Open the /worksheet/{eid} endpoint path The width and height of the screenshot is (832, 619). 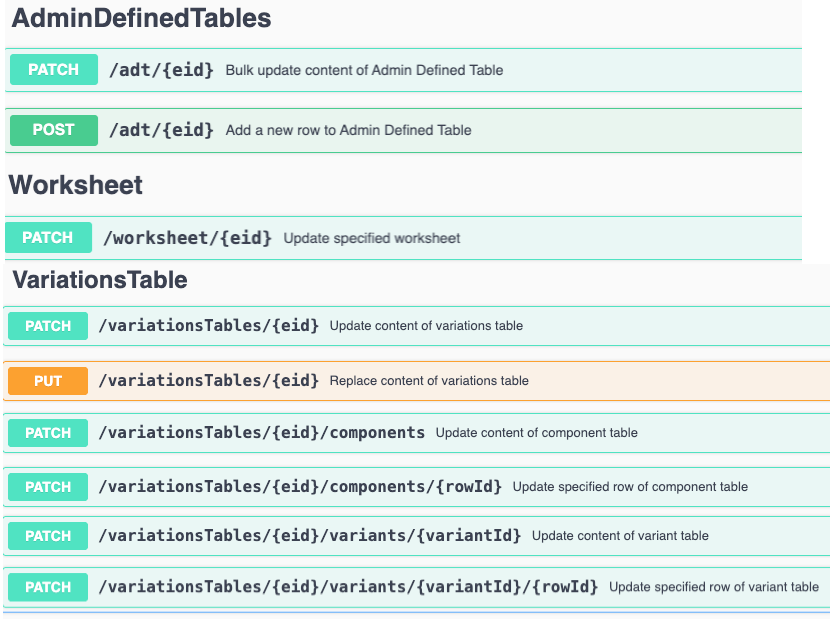[188, 238]
